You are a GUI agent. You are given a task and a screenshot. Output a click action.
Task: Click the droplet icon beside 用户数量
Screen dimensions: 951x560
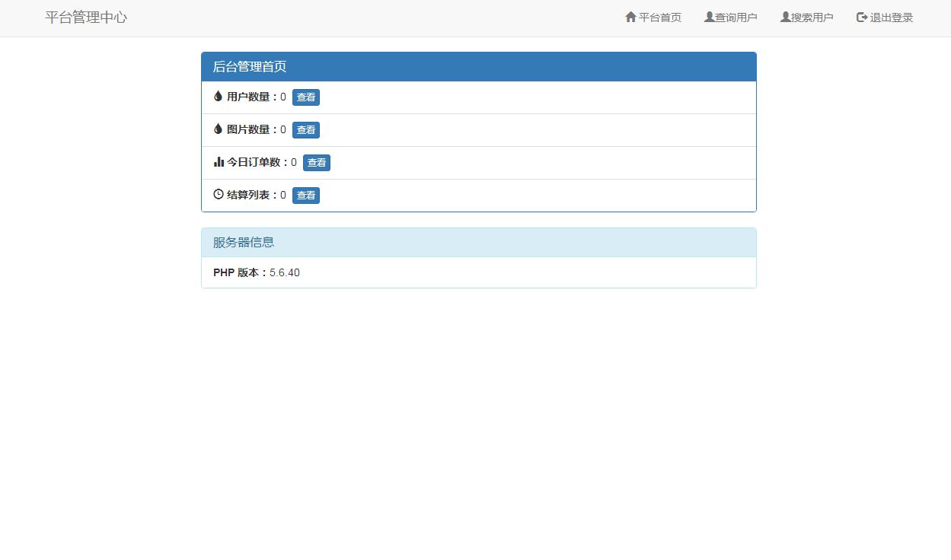pos(219,97)
